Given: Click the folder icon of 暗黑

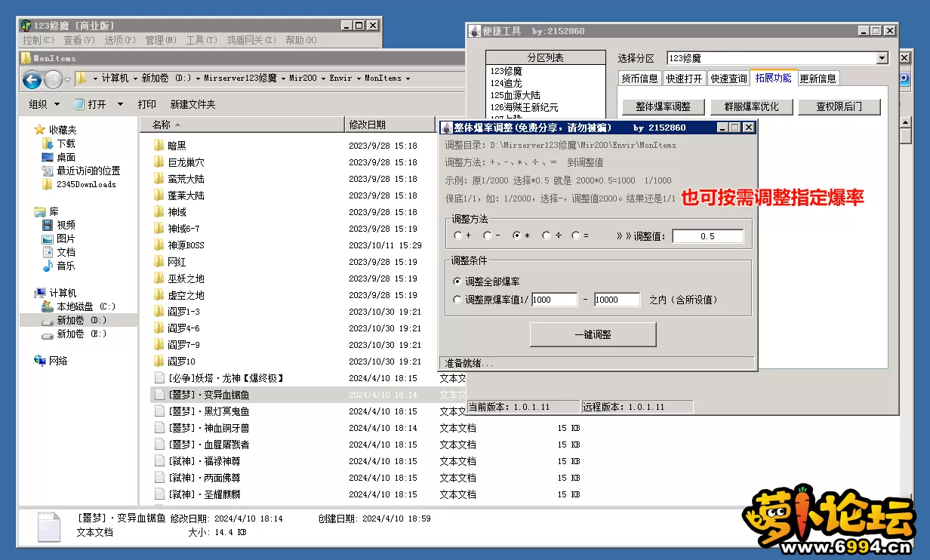Looking at the screenshot, I should click(159, 146).
